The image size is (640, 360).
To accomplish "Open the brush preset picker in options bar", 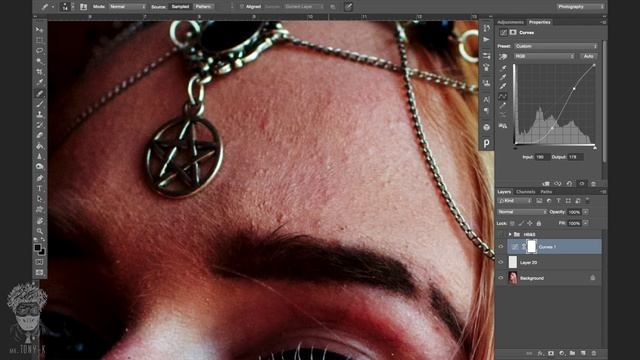I will [67, 7].
